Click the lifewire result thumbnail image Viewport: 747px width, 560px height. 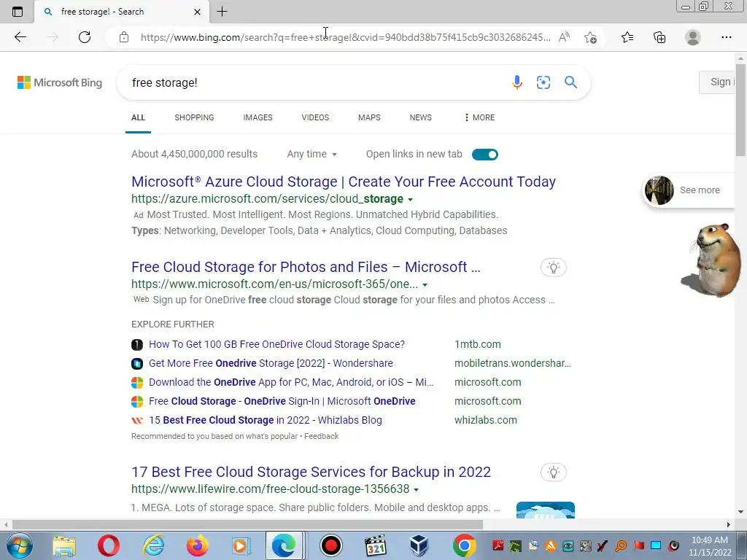point(546,510)
